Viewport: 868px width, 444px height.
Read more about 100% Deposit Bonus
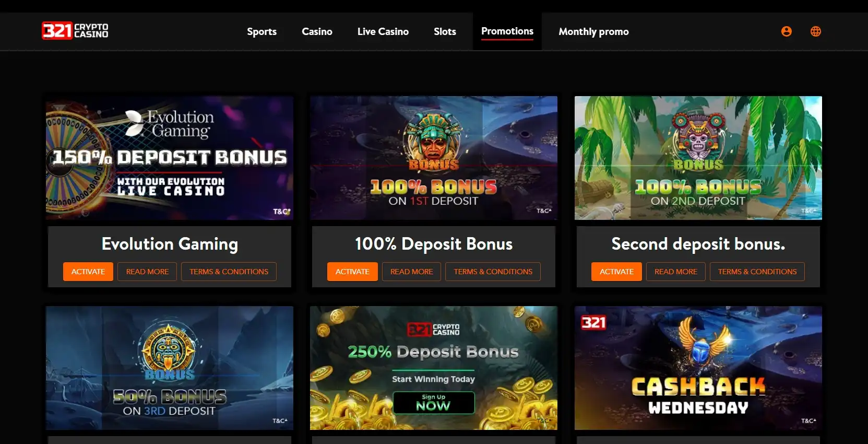click(412, 272)
